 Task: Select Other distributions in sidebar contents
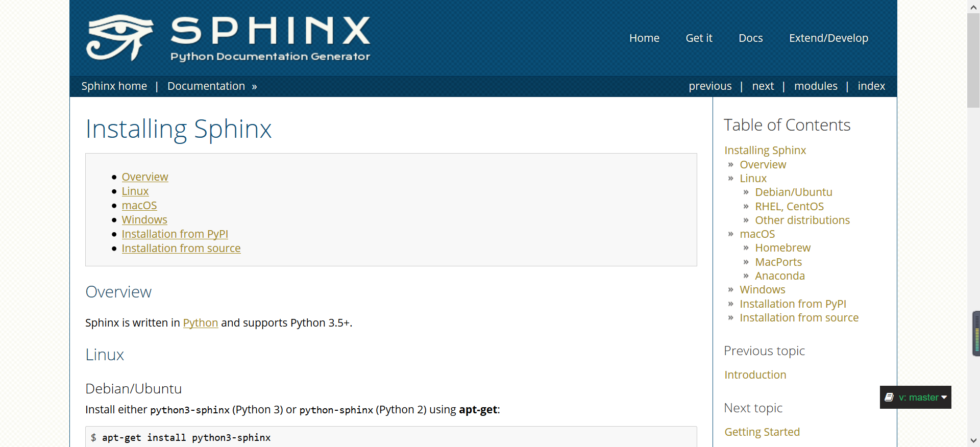(802, 220)
